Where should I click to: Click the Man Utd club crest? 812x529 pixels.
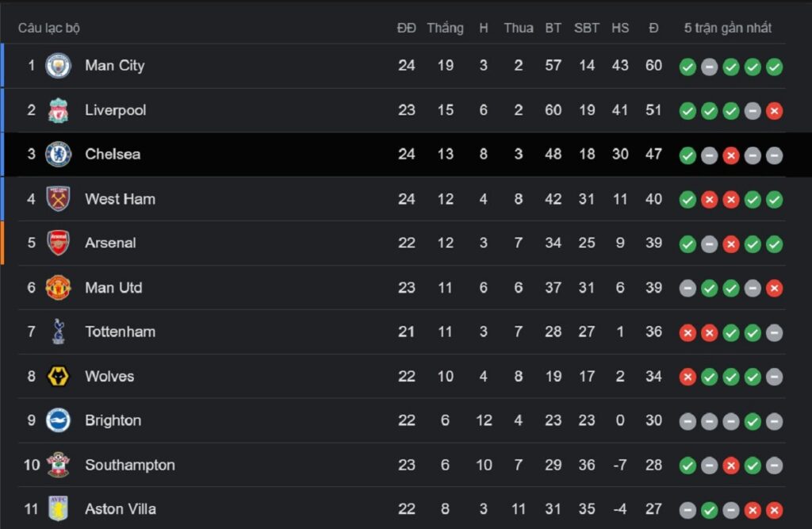(58, 288)
